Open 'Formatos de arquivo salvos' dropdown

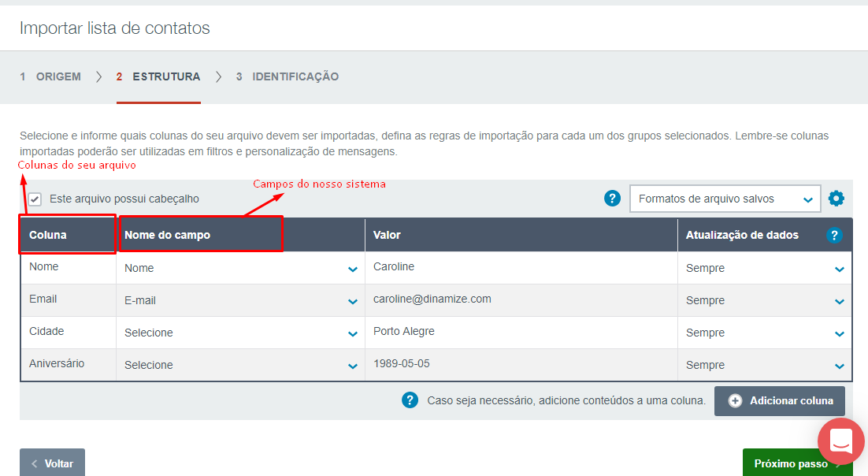click(x=725, y=199)
